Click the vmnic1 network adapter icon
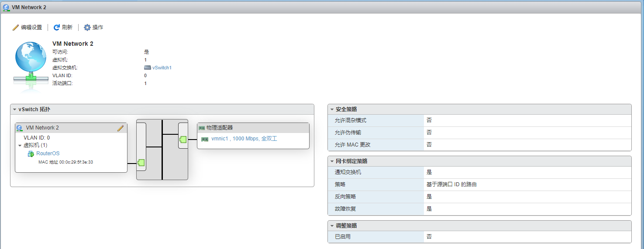The height and width of the screenshot is (249, 644). tap(204, 139)
